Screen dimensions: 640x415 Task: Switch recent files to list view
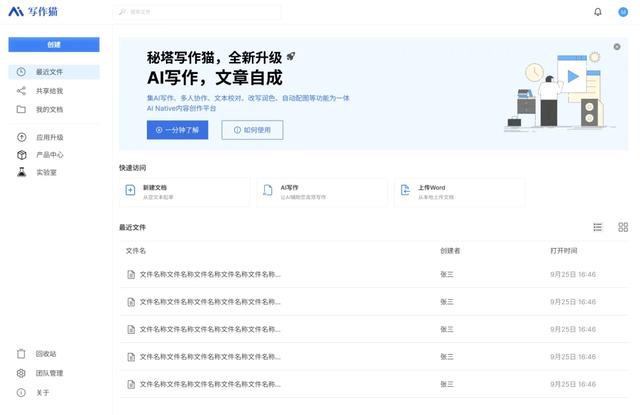(598, 227)
